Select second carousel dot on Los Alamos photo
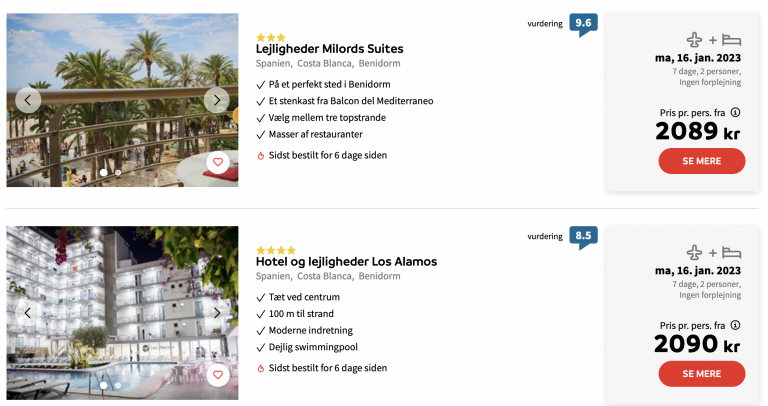The image size is (768, 406). point(118,385)
